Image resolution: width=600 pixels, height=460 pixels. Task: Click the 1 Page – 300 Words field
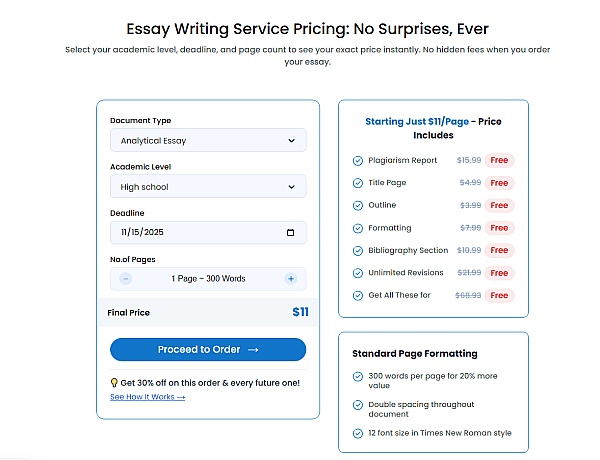point(208,279)
